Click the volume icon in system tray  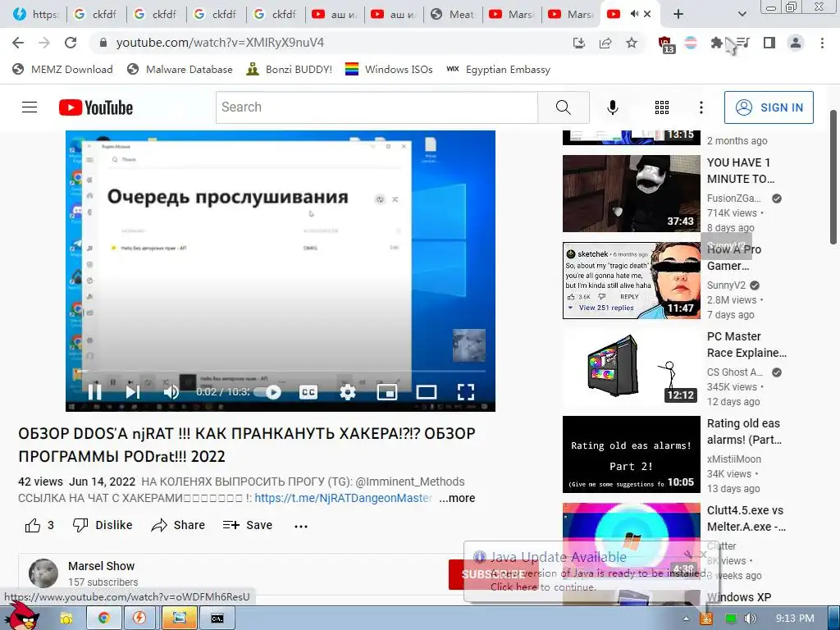(x=750, y=619)
